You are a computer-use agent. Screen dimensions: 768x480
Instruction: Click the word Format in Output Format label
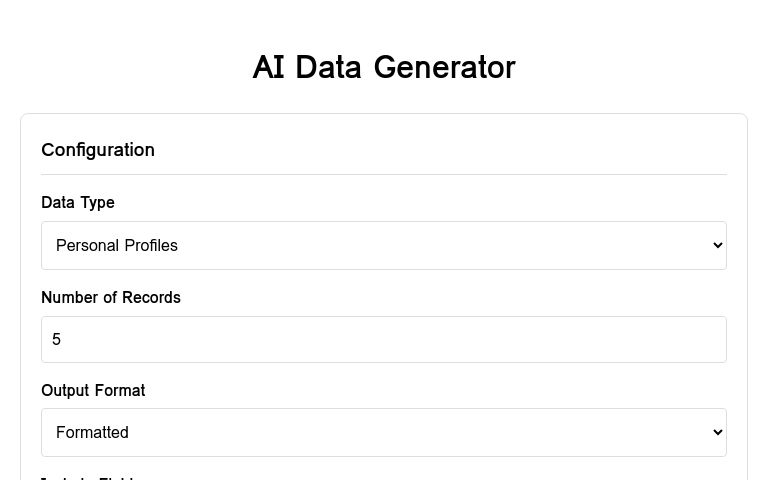[120, 390]
